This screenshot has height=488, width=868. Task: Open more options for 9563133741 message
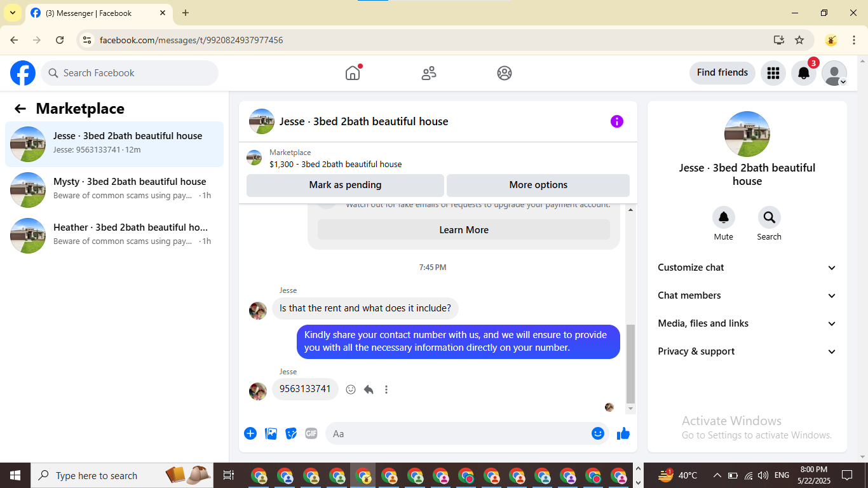coord(386,390)
